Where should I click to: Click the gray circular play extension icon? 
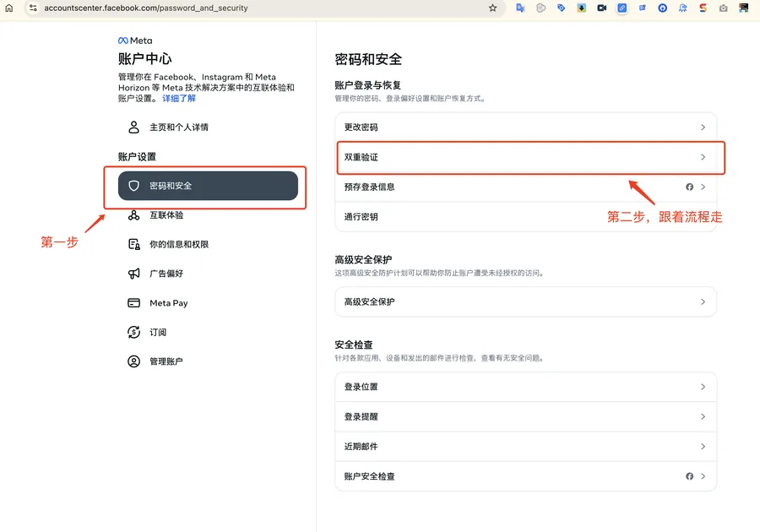pos(541,8)
